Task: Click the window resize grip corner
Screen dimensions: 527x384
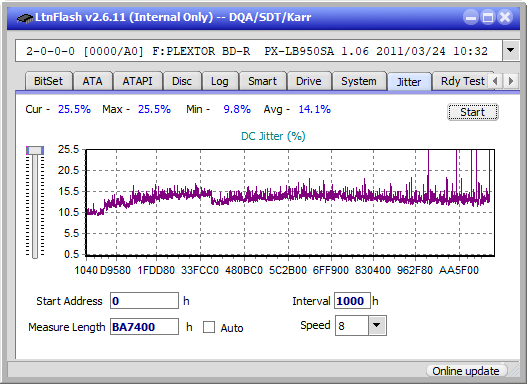Action: [514, 371]
